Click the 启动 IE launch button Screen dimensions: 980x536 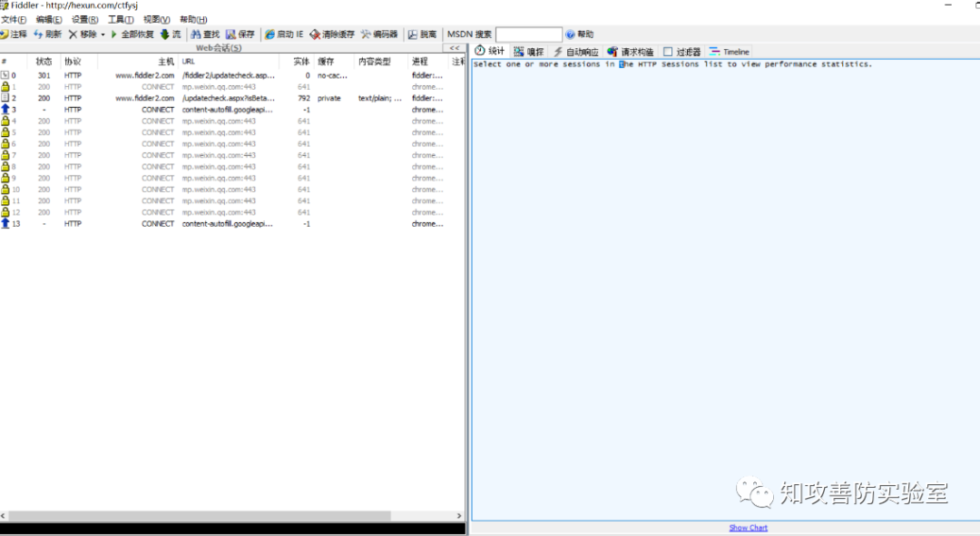[x=284, y=34]
